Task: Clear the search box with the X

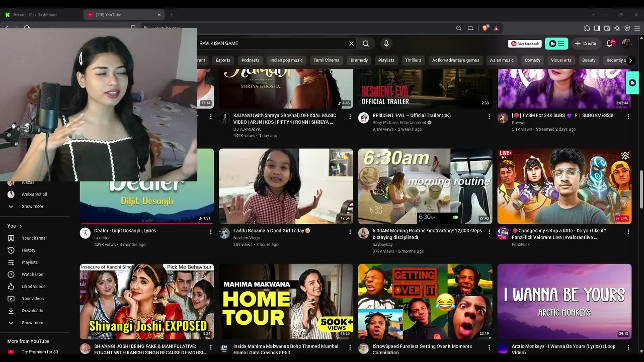Action: click(x=351, y=43)
